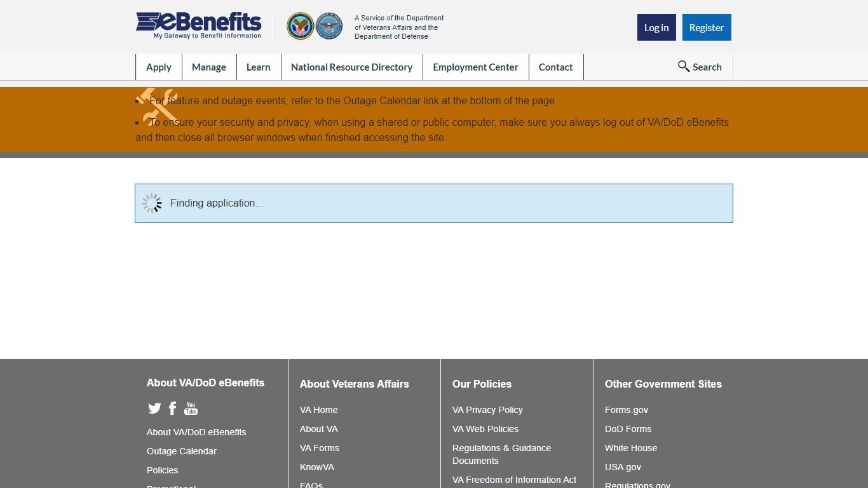
Task: Click the 'About Veterans Affairs' footer heading
Action: pos(355,384)
